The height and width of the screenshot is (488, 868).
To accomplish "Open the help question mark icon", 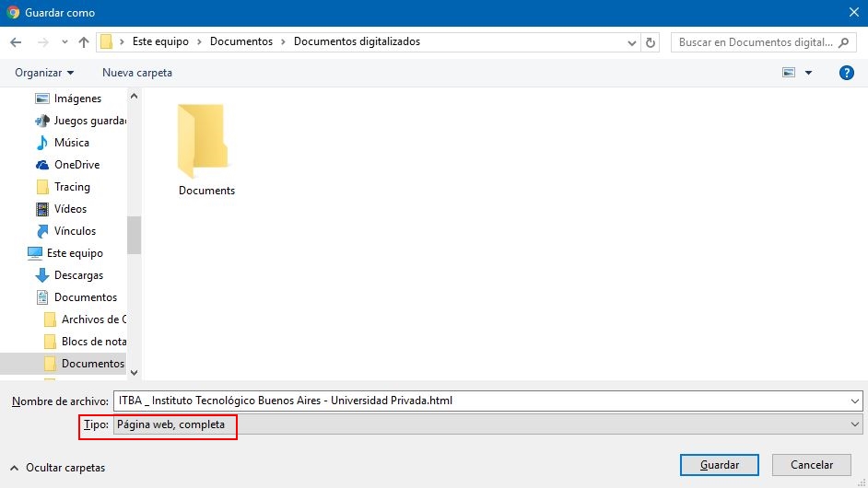I will [846, 73].
